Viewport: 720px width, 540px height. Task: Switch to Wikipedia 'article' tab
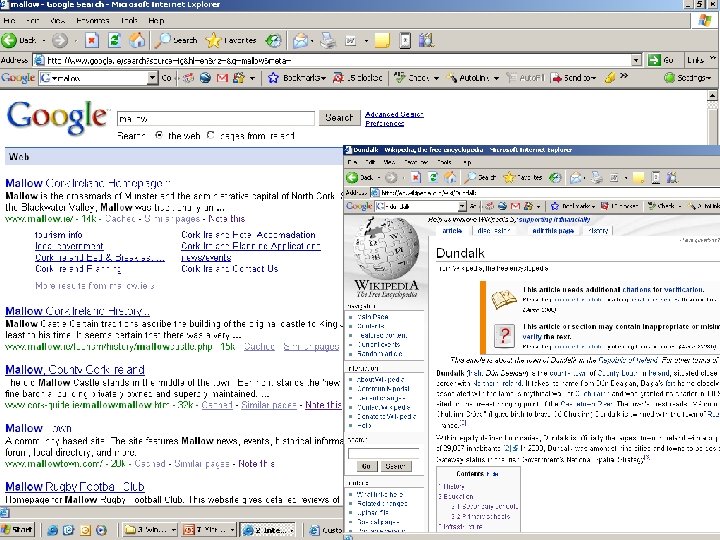point(452,231)
